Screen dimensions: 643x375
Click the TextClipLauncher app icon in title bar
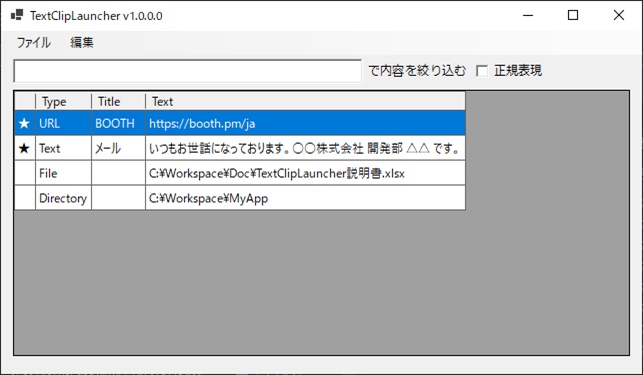coord(17,15)
